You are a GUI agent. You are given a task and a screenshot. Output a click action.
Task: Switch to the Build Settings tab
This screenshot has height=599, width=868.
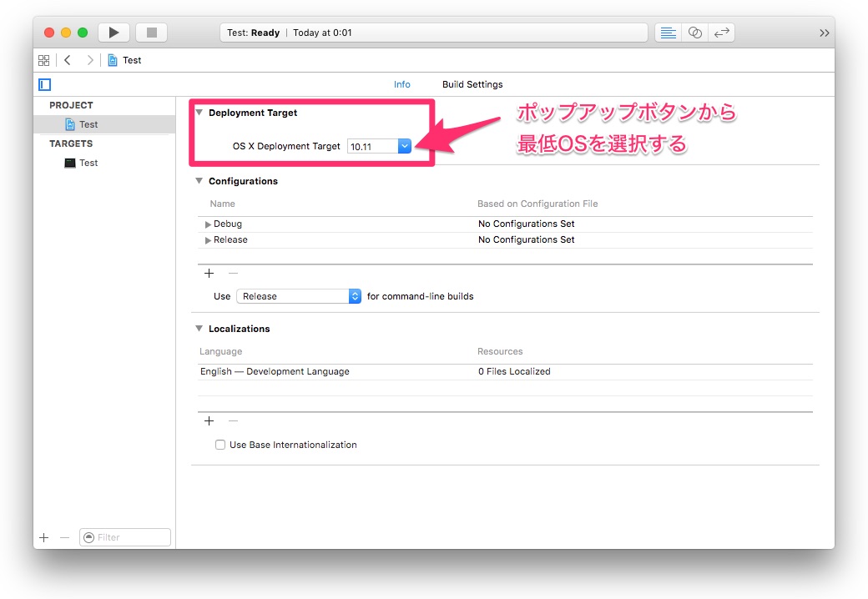point(472,84)
